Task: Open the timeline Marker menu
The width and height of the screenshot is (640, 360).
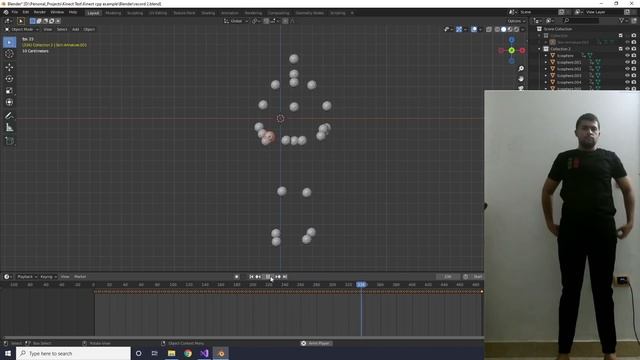Action: (x=80, y=277)
